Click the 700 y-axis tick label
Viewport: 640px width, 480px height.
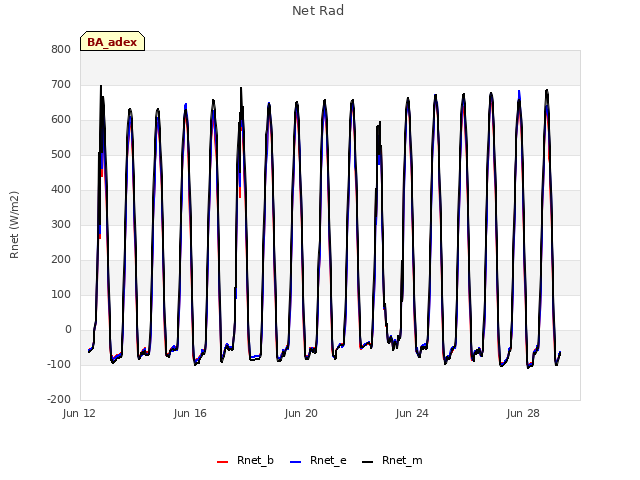[x=61, y=85]
